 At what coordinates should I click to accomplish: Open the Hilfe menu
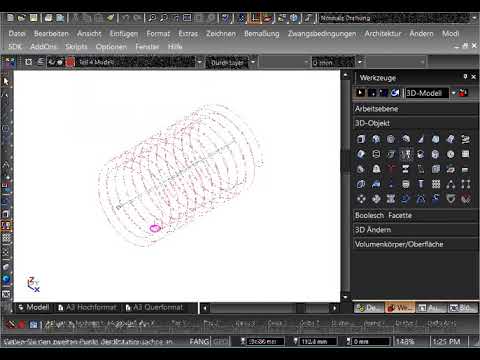coord(175,47)
